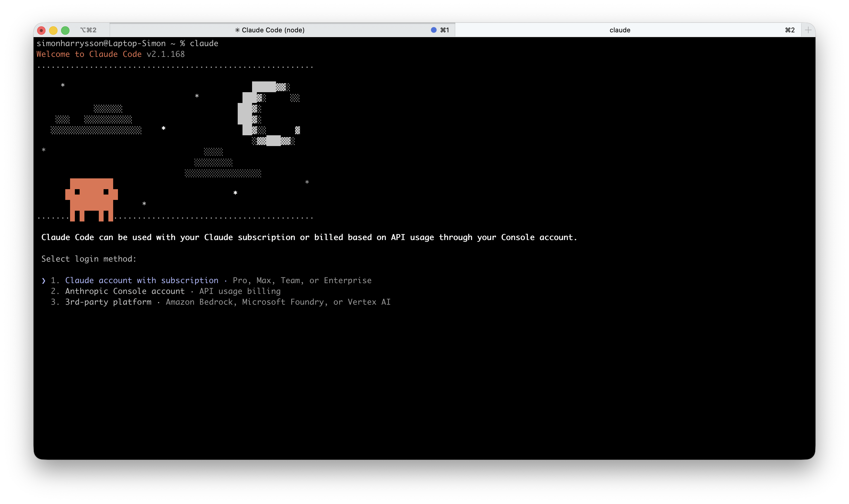Close the terminal window with red button
This screenshot has height=504, width=849.
(x=41, y=30)
